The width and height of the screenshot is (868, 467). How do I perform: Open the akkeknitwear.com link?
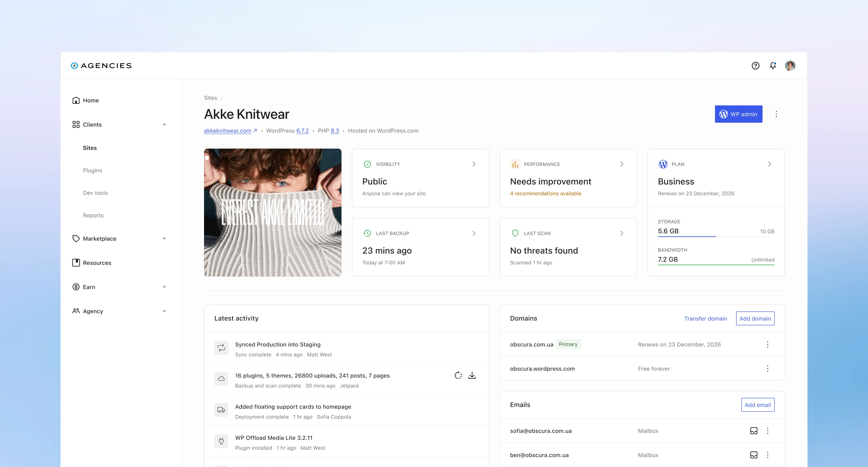coord(228,131)
